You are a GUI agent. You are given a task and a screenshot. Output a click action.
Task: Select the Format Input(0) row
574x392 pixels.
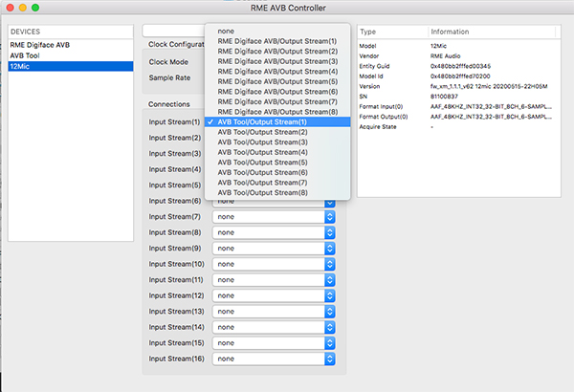(459, 106)
